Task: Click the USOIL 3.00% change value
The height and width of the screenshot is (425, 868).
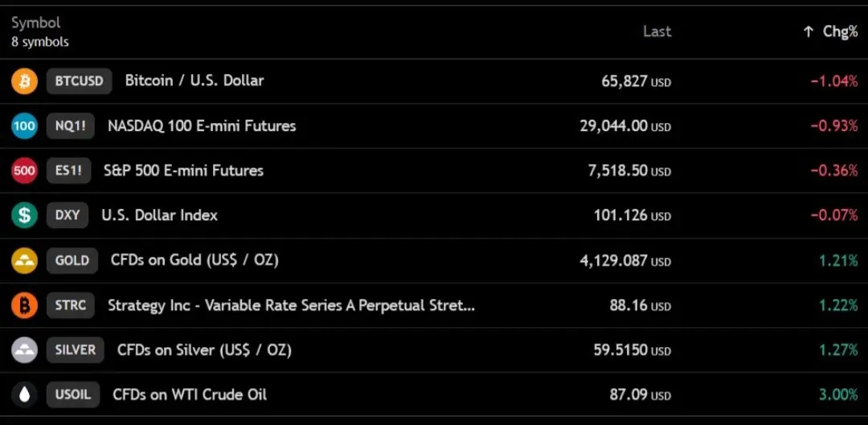Action: pyautogui.click(x=838, y=394)
